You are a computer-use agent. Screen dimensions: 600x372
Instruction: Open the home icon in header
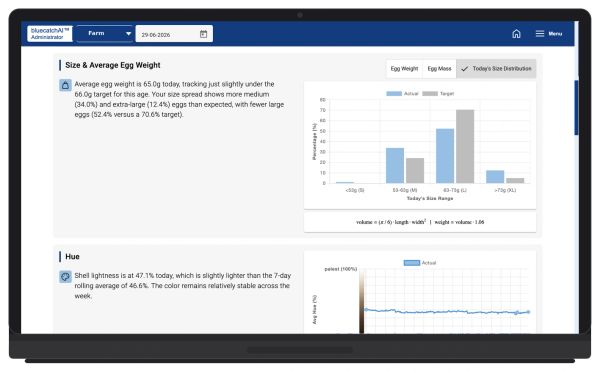[x=516, y=34]
